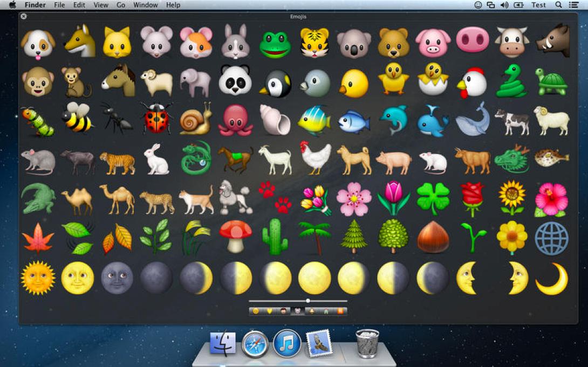This screenshot has width=588, height=367.
Task: Click the emoji size slider handle
Action: (x=308, y=300)
